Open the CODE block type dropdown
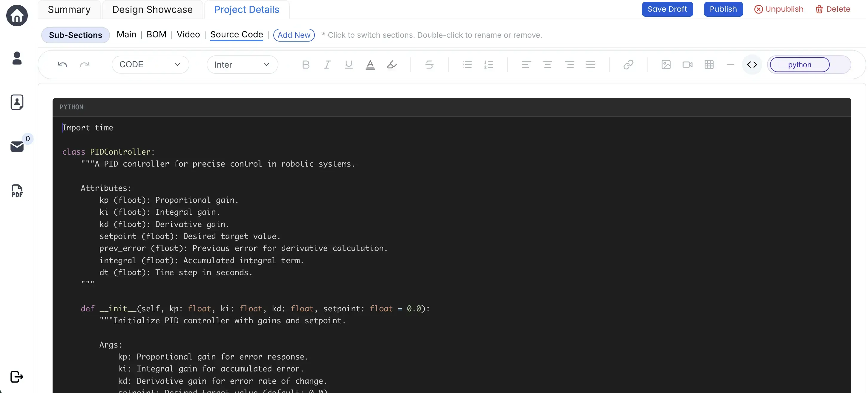 coord(150,64)
